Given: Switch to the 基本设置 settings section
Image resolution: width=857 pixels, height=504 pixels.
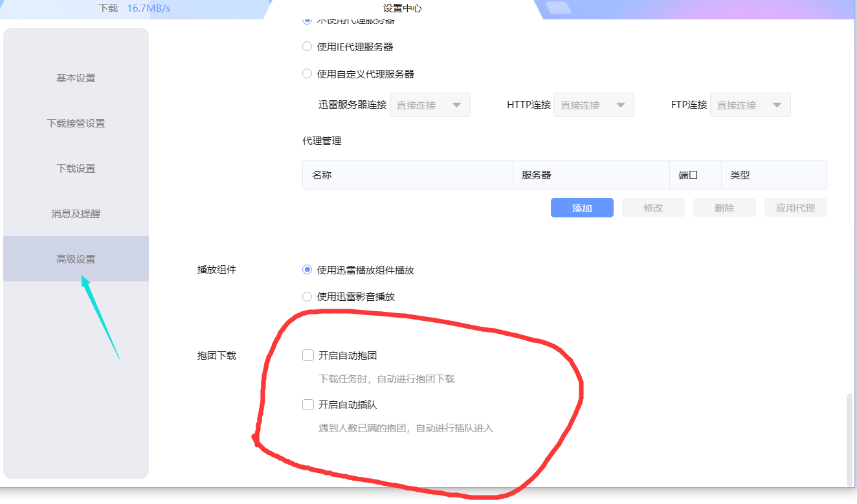Looking at the screenshot, I should pyautogui.click(x=76, y=78).
